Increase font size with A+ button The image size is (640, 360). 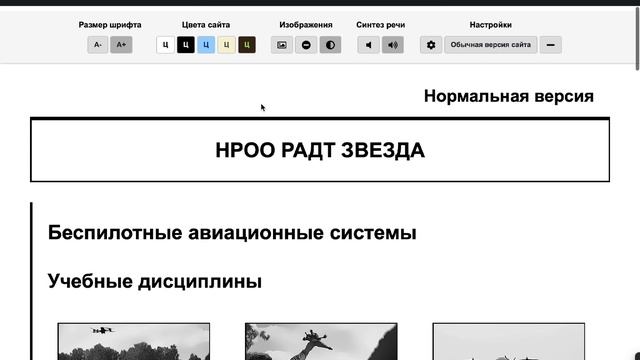point(121,45)
